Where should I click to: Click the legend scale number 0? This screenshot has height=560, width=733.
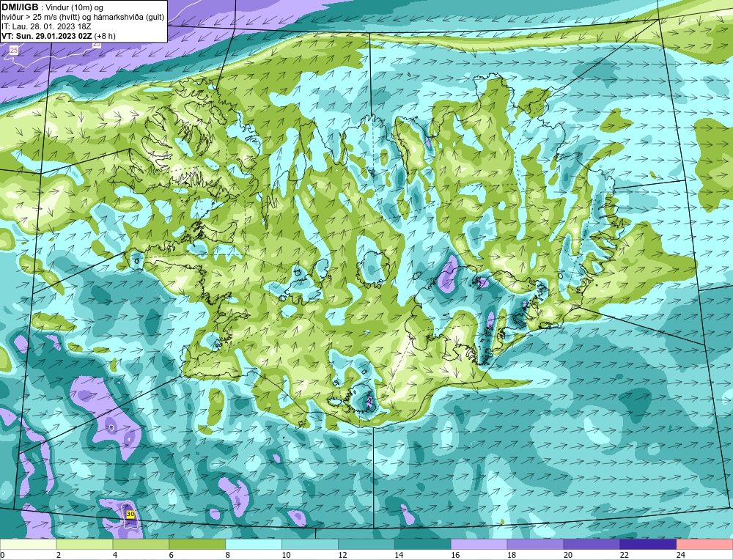2,555
